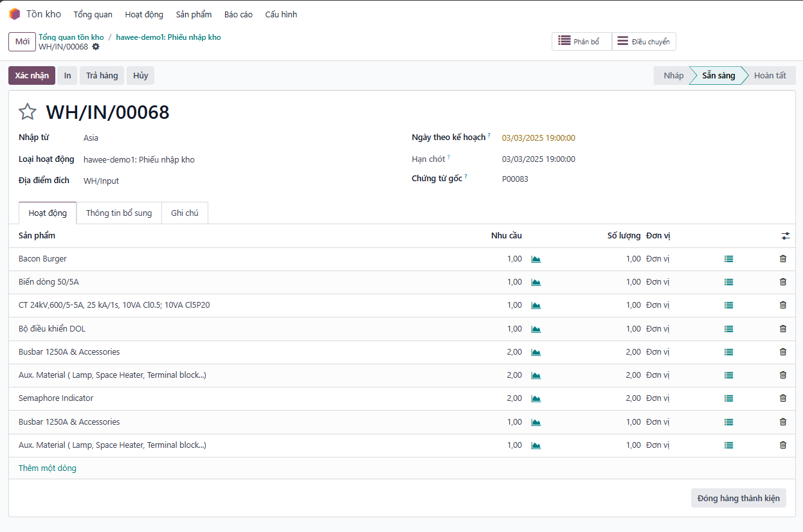Delete the Aux. Material line with demand 2,00
The image size is (803, 532).
[x=782, y=375]
